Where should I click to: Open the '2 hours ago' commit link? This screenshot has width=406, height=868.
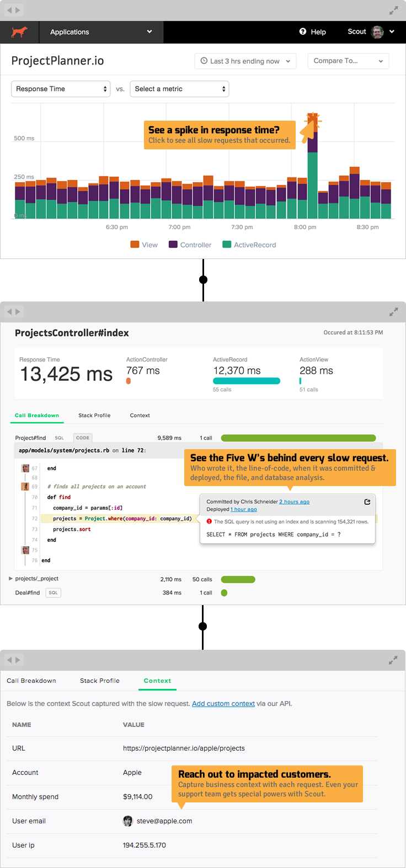pos(294,502)
